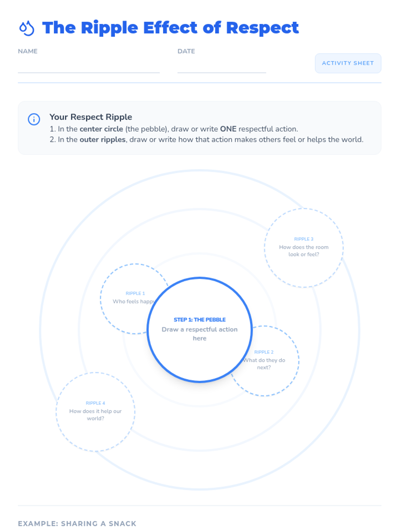This screenshot has height=532, width=399.
Task: Select the Ripple 4 "help our world" circle
Action: [x=95, y=412]
